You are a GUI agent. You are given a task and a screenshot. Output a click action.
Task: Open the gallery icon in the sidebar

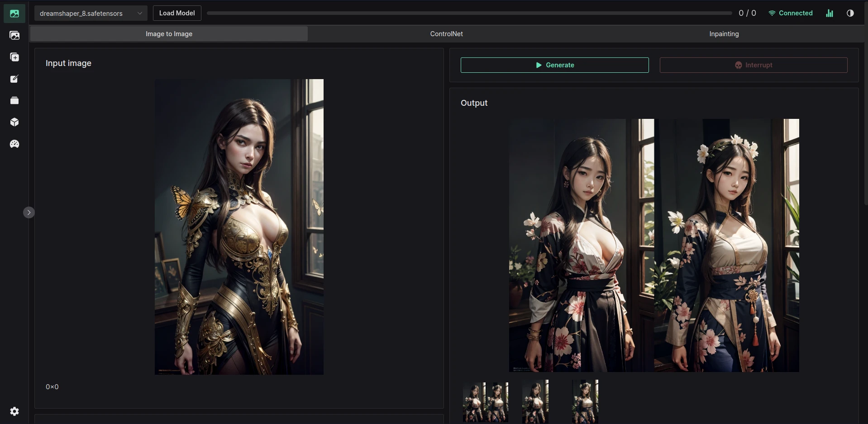[15, 36]
